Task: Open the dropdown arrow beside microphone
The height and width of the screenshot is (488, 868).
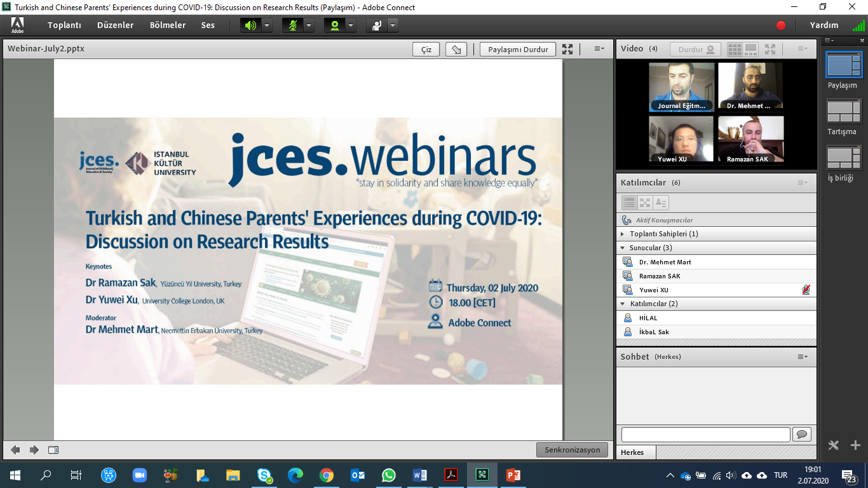Action: coord(309,25)
